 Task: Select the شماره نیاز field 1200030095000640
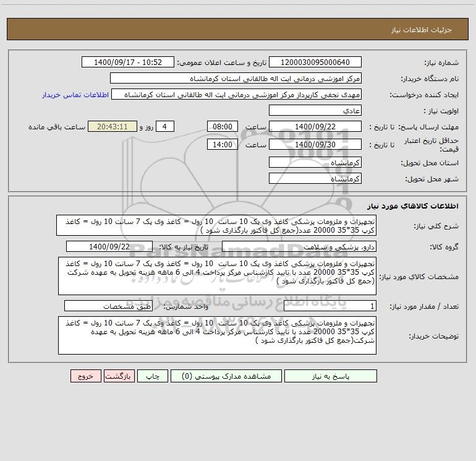315,62
